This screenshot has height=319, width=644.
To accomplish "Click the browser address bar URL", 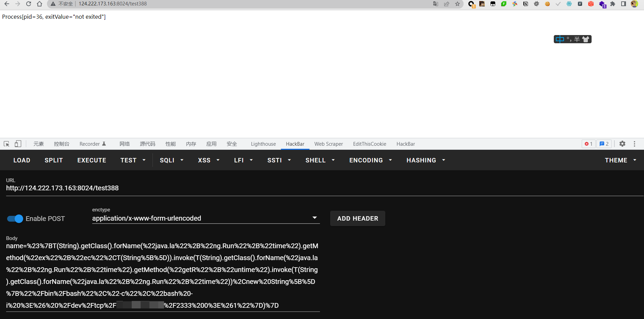I will pyautogui.click(x=113, y=4).
